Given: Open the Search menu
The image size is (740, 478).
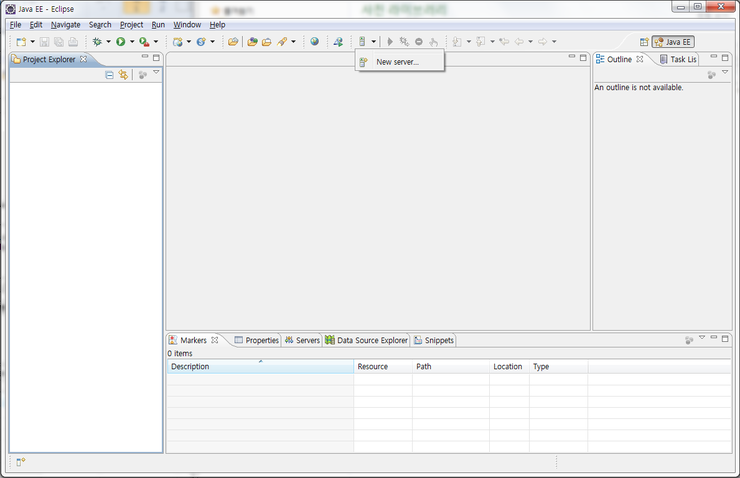Looking at the screenshot, I should [100, 25].
